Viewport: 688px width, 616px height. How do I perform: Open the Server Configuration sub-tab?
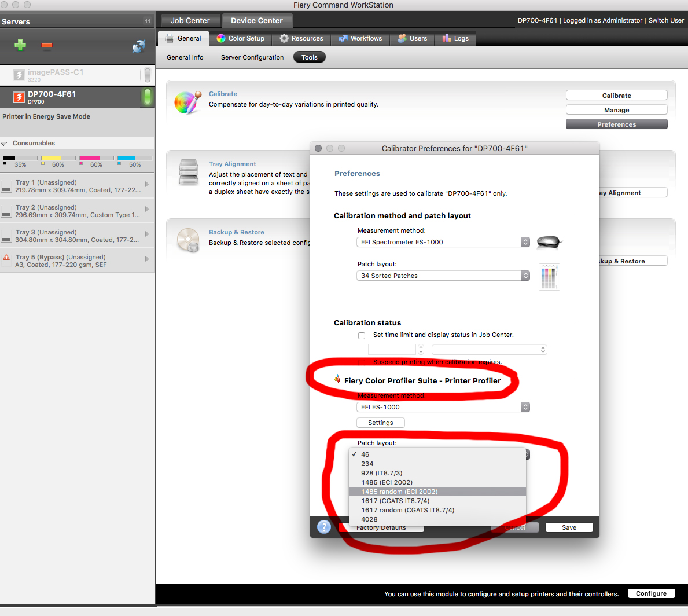point(252,57)
